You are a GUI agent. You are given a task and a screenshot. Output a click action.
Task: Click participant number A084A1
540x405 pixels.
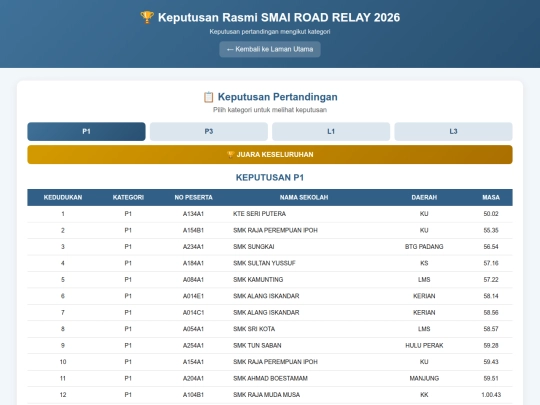pyautogui.click(x=193, y=280)
